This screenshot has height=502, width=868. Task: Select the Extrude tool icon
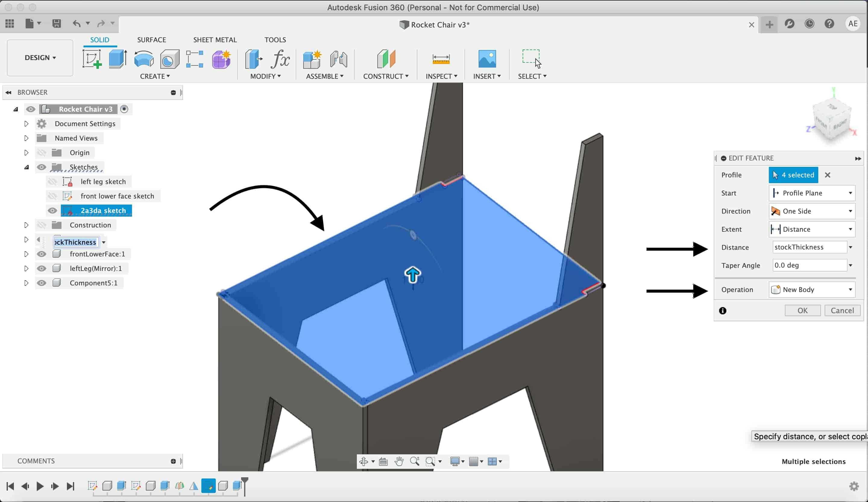point(118,59)
